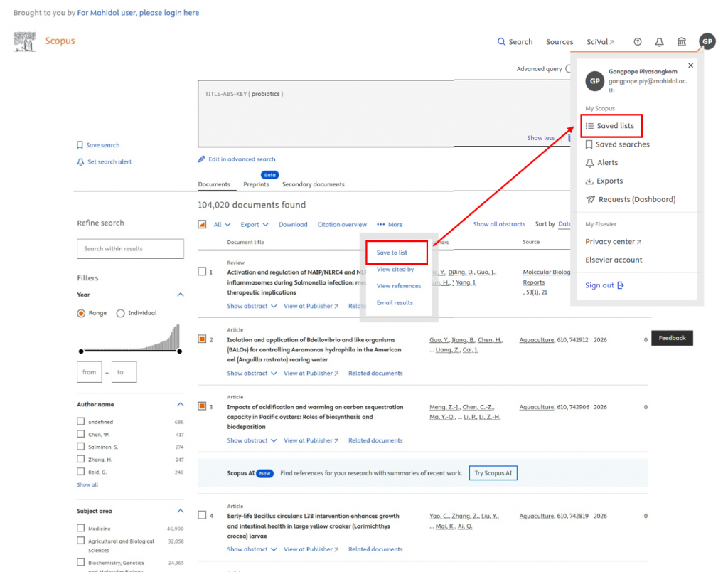Open the notifications bell icon
The width and height of the screenshot is (728, 572).
pyautogui.click(x=659, y=42)
